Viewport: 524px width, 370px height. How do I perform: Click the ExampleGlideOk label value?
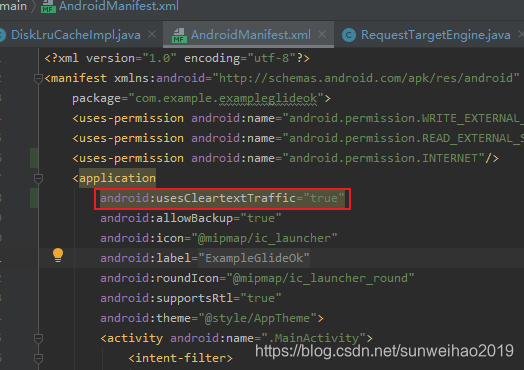point(254,258)
